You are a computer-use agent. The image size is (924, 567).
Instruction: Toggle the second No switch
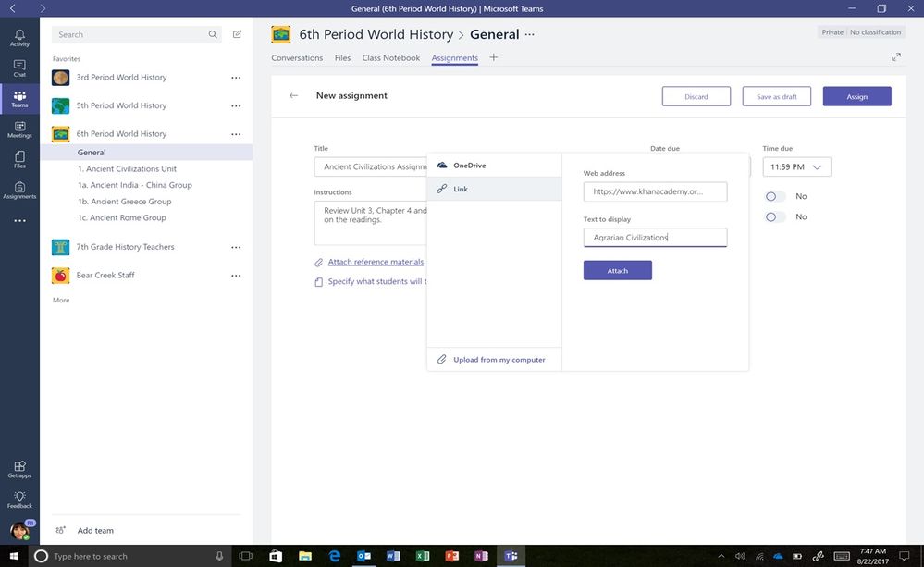(x=775, y=216)
